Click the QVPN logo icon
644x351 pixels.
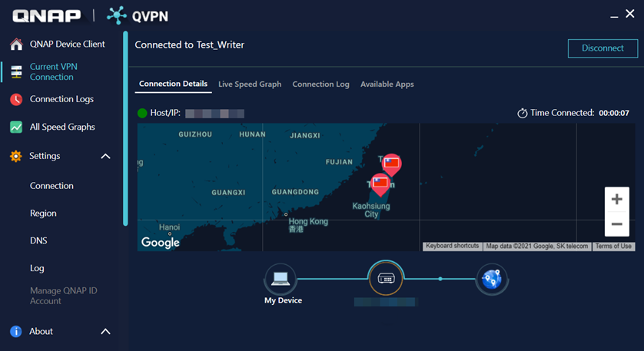point(117,15)
